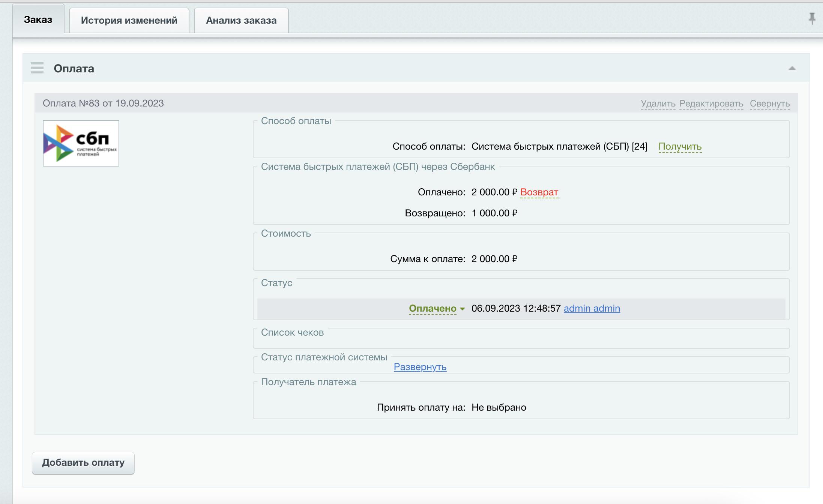Screen dimensions: 823x504
Task: Switch to the Заказ tab
Action: point(38,19)
